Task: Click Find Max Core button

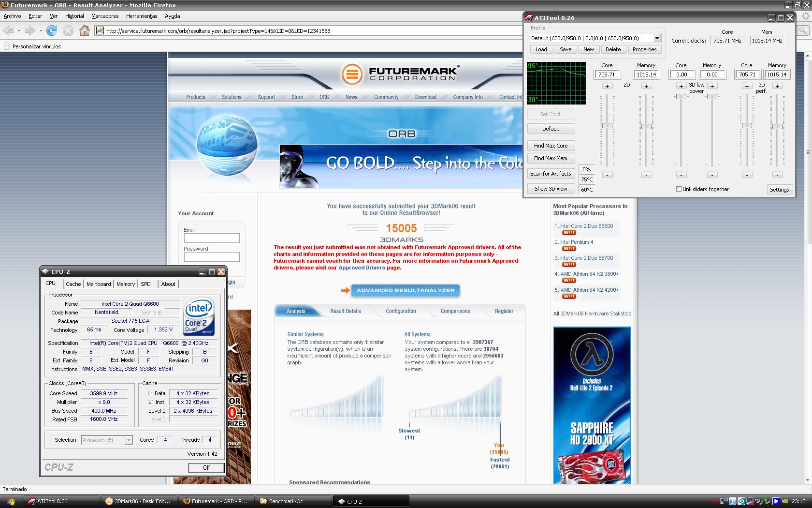Action: click(551, 146)
